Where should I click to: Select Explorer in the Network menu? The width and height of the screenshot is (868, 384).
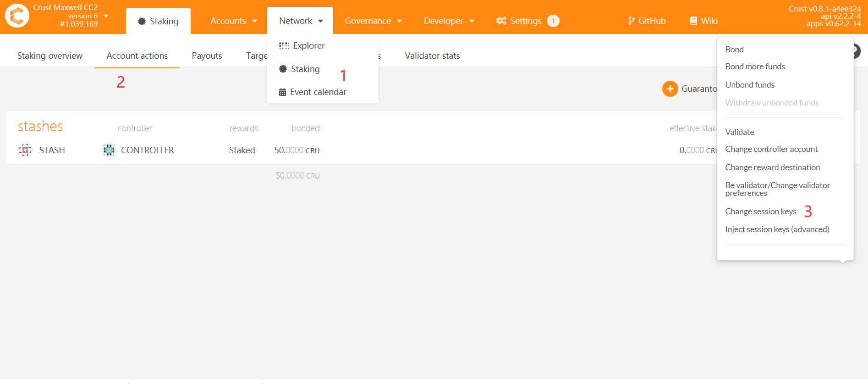[308, 45]
